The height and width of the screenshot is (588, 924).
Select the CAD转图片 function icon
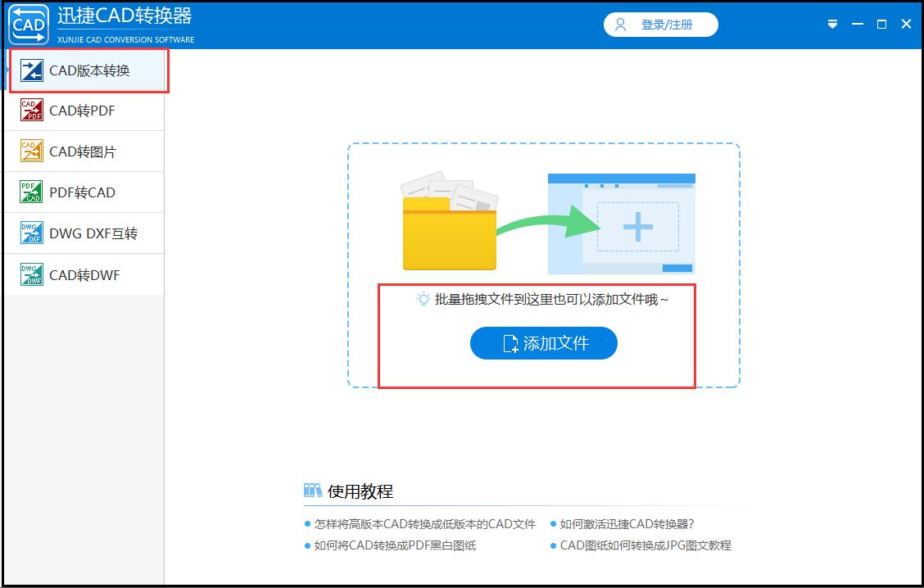(31, 151)
